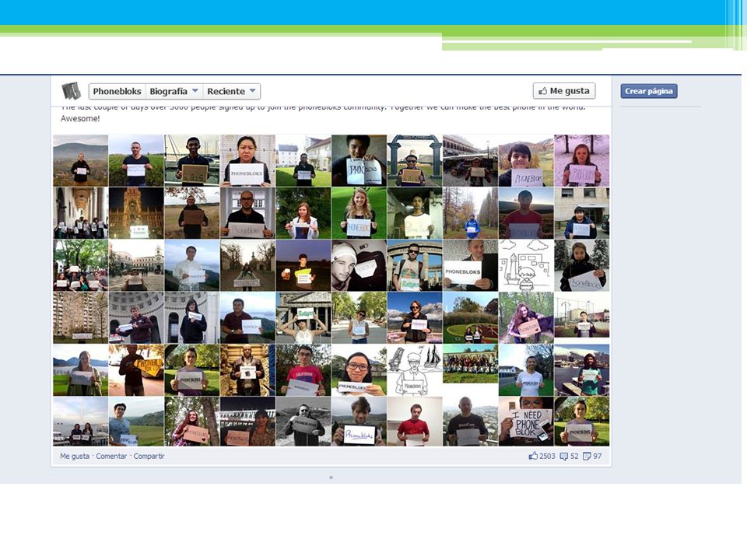
Task: Select the "Awesome!" post text
Action: [80, 118]
